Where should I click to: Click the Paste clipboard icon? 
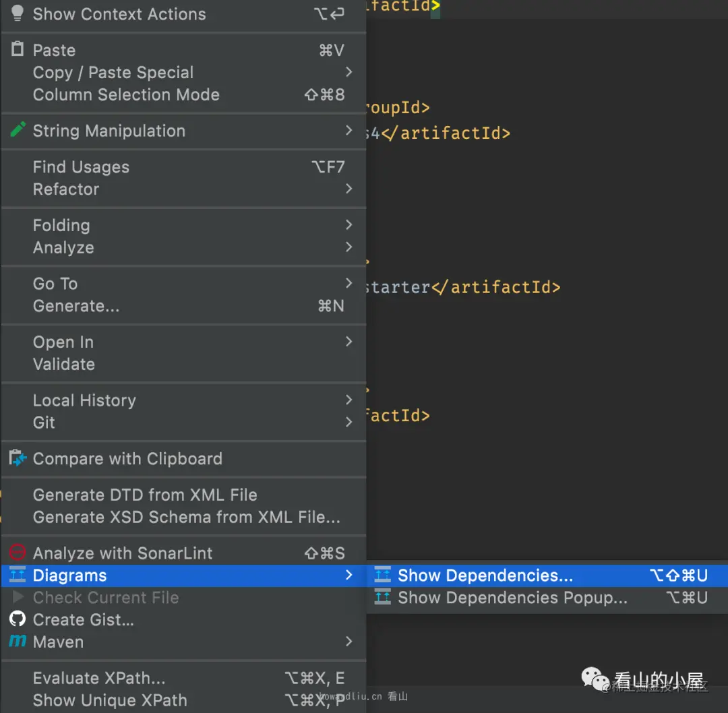pyautogui.click(x=18, y=49)
